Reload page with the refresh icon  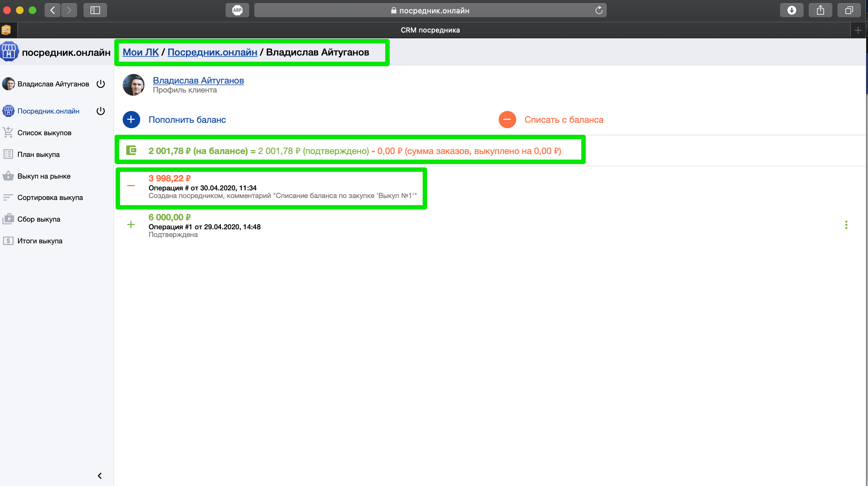pyautogui.click(x=598, y=10)
